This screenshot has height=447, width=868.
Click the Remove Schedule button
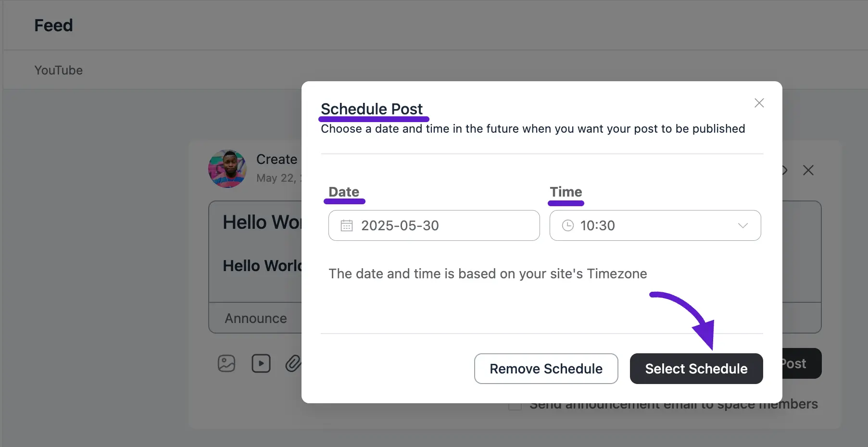click(546, 369)
